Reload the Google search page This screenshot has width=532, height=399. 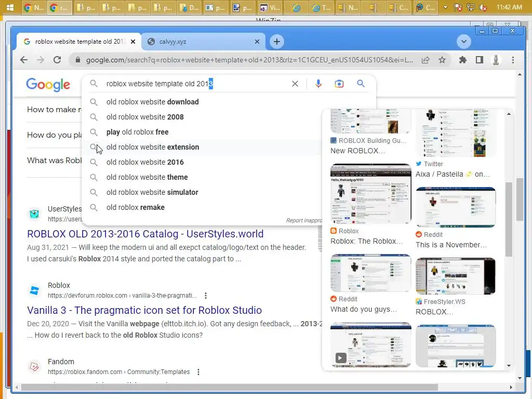click(x=57, y=60)
